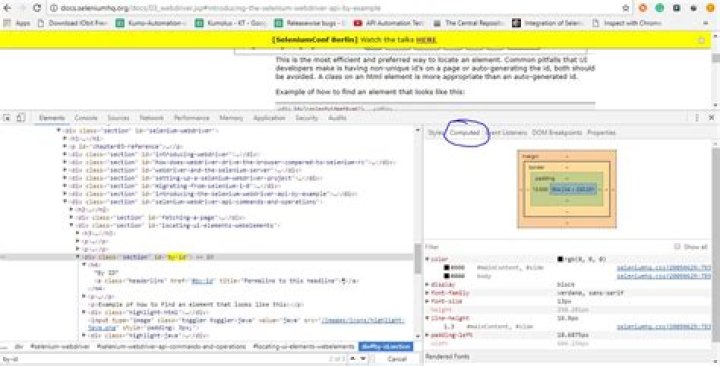Click the content size in box model
Viewport: 720px width, 366px height.
pyautogui.click(x=573, y=189)
